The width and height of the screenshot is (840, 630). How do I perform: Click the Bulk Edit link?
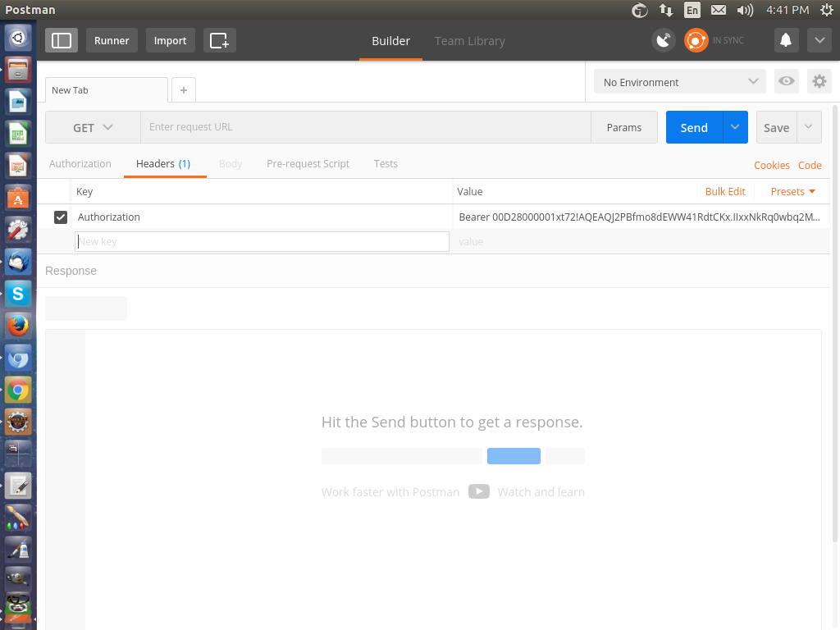click(x=725, y=191)
